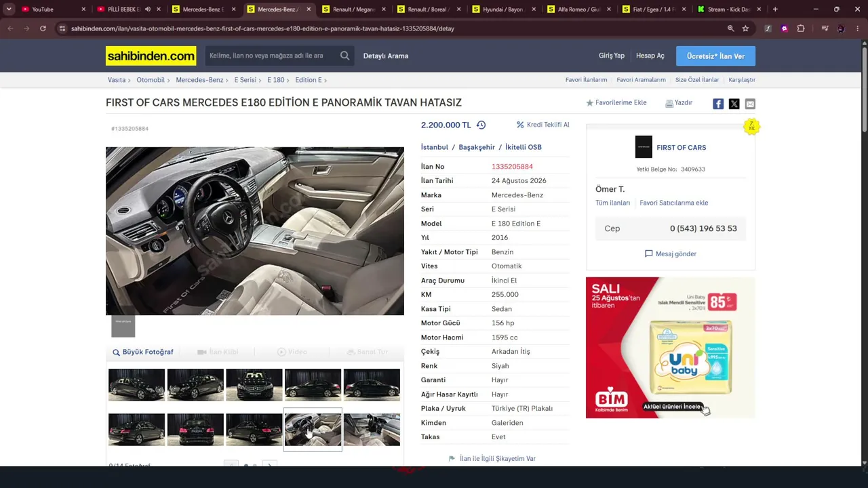Open the Chrome three-dot menu

[857, 28]
